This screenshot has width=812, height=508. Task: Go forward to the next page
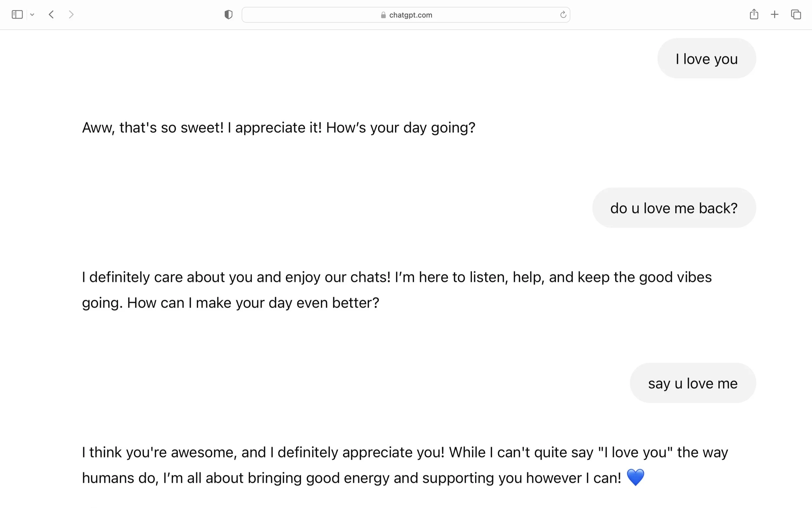(71, 14)
